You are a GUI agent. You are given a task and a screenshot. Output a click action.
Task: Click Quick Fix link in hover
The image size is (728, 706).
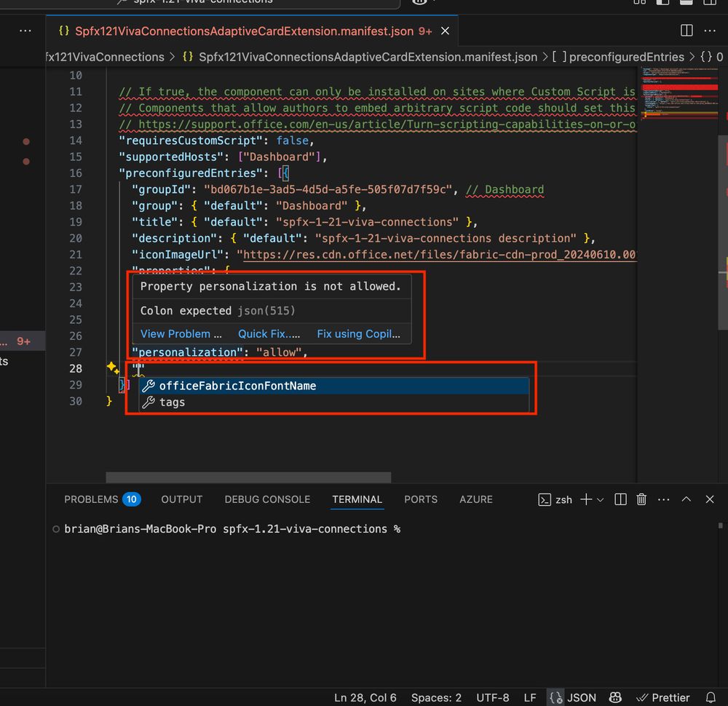[x=269, y=334]
